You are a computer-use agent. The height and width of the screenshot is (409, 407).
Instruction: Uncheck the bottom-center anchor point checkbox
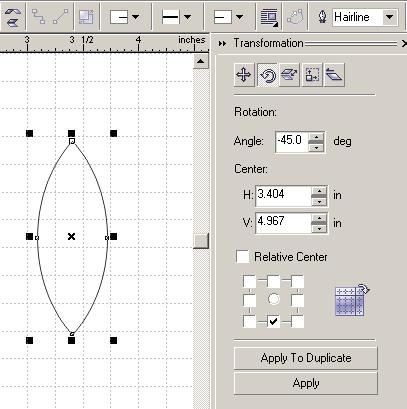tap(273, 322)
